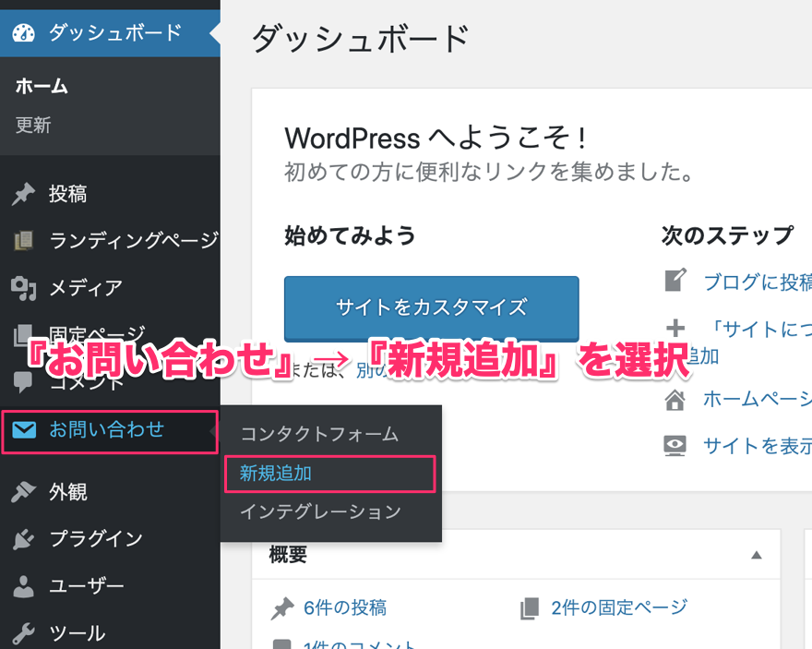Click the サイトを表示 monitor icon
The image size is (812, 649).
[x=675, y=446]
